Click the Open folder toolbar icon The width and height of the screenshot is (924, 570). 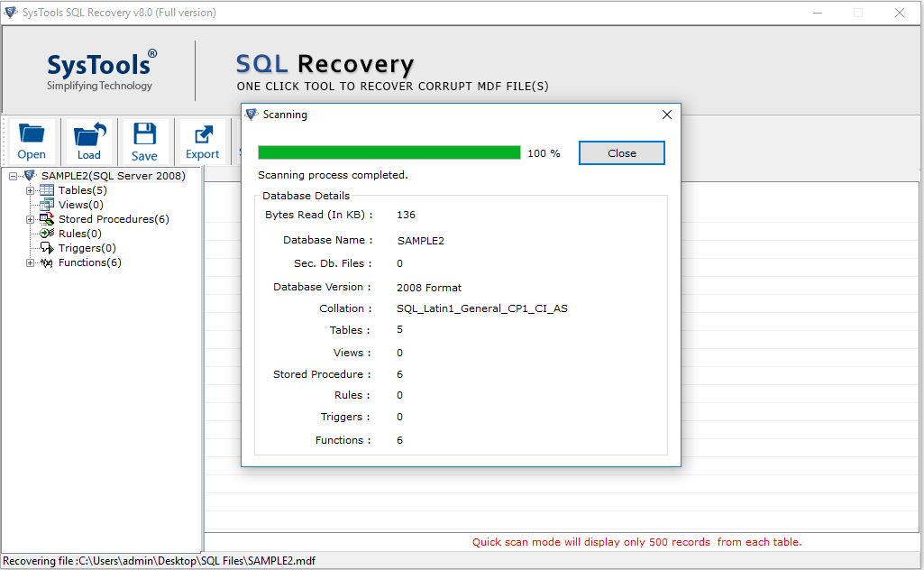tap(32, 133)
